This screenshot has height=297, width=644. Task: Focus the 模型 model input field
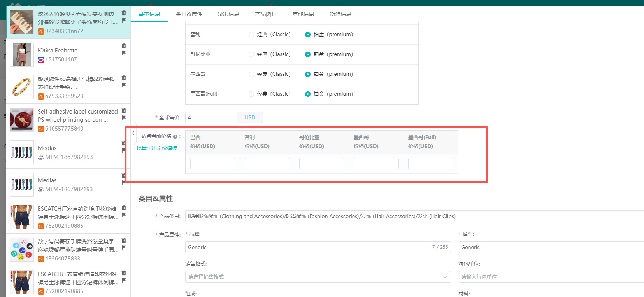pos(551,247)
